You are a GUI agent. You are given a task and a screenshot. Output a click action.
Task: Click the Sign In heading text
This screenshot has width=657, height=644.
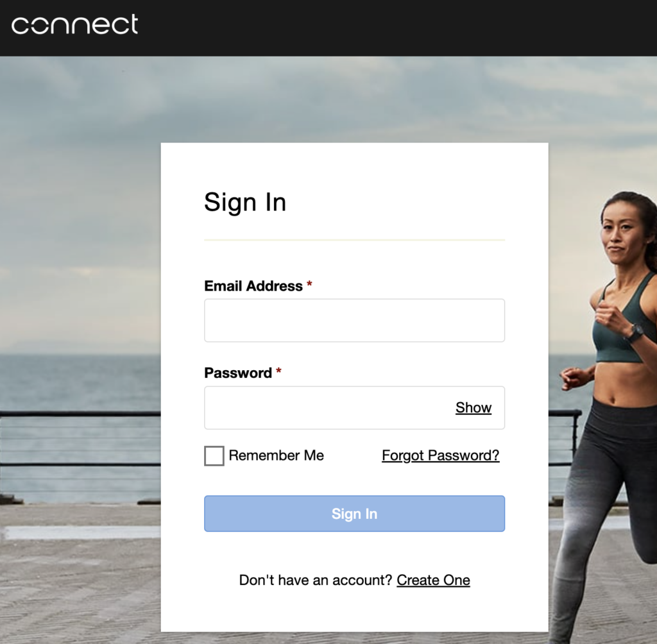245,203
